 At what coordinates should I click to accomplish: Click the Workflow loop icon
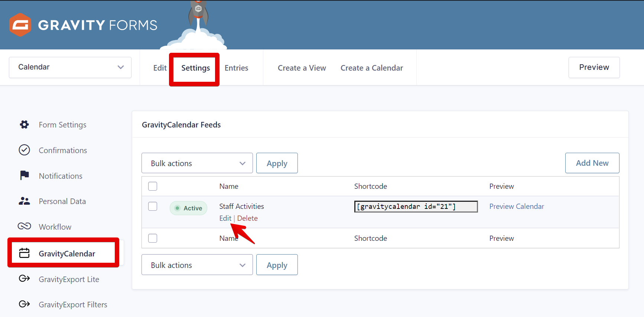pos(25,226)
